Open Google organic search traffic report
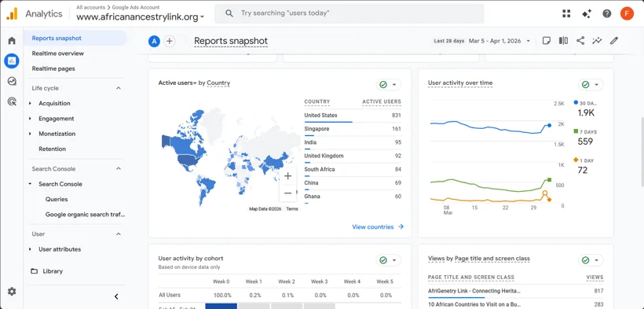This screenshot has width=644, height=309. (x=85, y=215)
